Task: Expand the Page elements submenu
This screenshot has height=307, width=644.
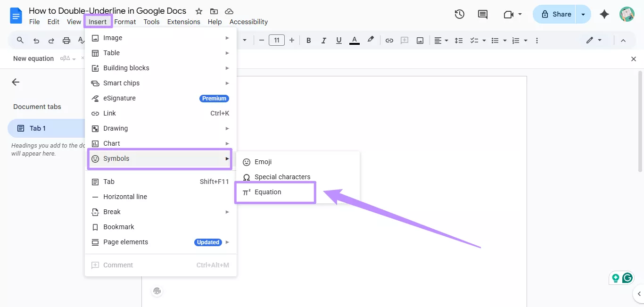Action: tap(160, 242)
